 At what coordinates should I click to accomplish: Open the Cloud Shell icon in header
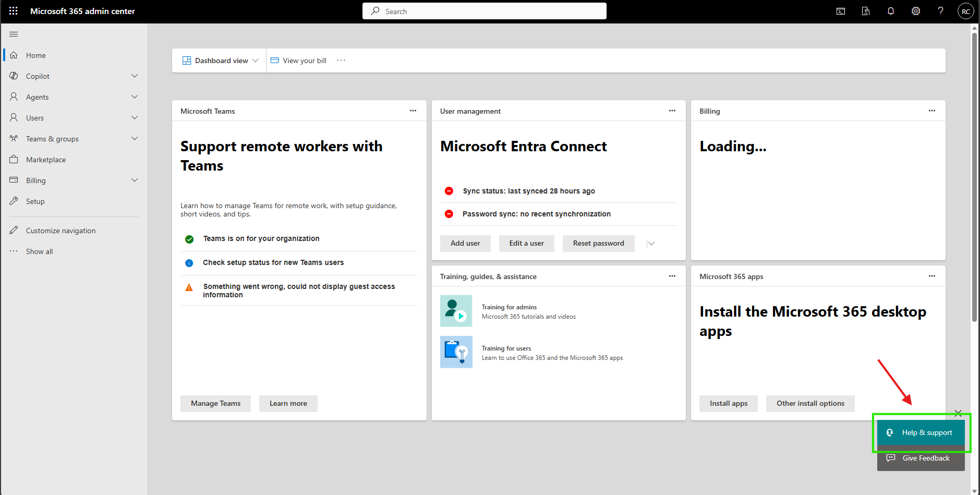point(841,11)
